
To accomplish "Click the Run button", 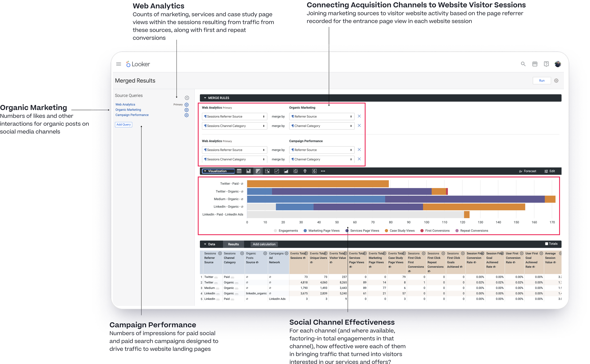I will (x=542, y=81).
